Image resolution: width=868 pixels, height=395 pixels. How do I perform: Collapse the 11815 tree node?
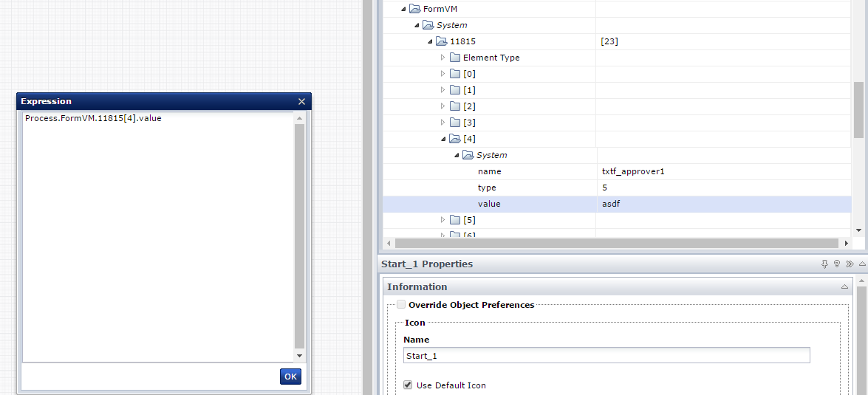(x=430, y=41)
